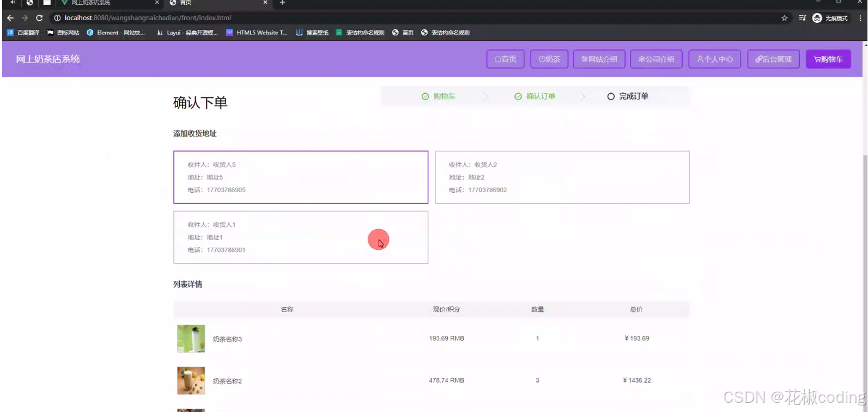868x412 pixels.
Task: Click the 确认订单 step in order progress
Action: click(x=535, y=96)
